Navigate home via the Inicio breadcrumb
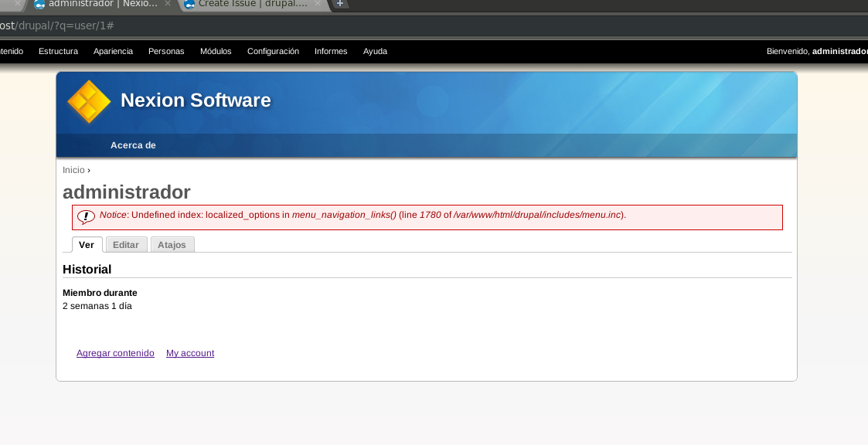 pyautogui.click(x=73, y=169)
